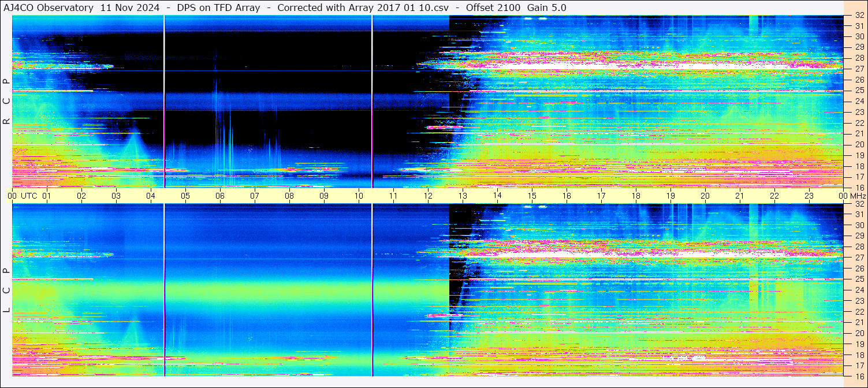Pick the 23 hour mark on the time axis

click(x=809, y=196)
